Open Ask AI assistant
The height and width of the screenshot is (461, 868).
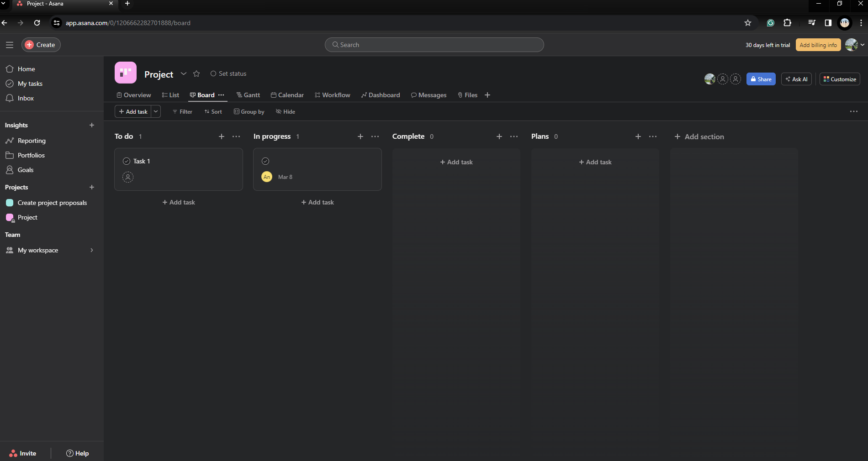(796, 79)
